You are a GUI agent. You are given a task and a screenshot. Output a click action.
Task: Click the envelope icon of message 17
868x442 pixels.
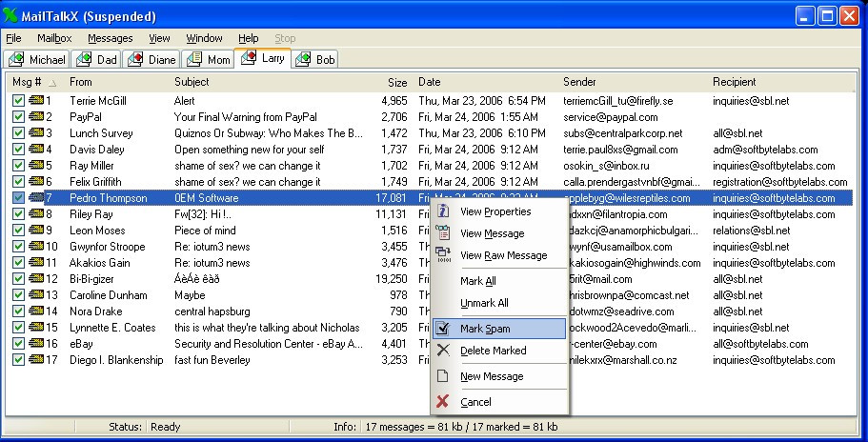(x=36, y=359)
